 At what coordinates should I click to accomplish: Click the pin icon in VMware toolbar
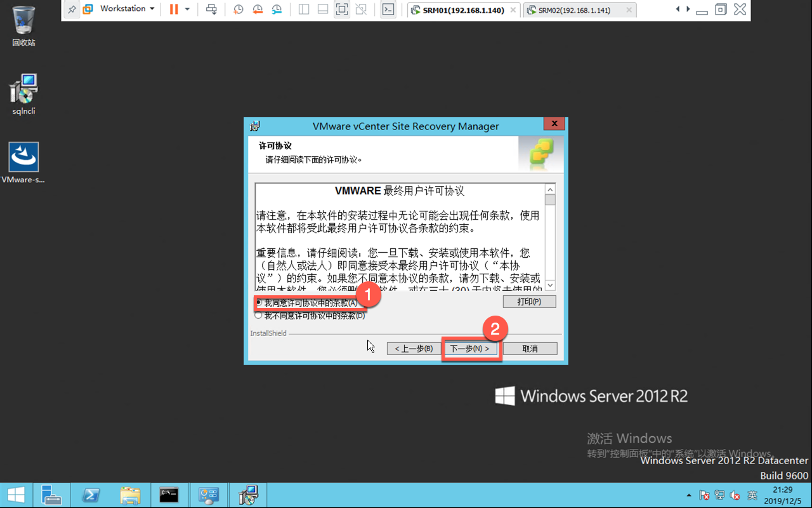point(72,10)
